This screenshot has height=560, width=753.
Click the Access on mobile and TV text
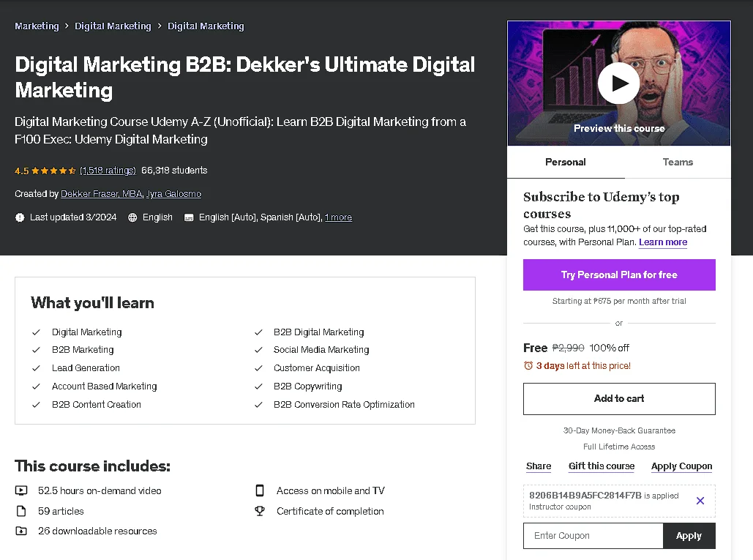331,490
